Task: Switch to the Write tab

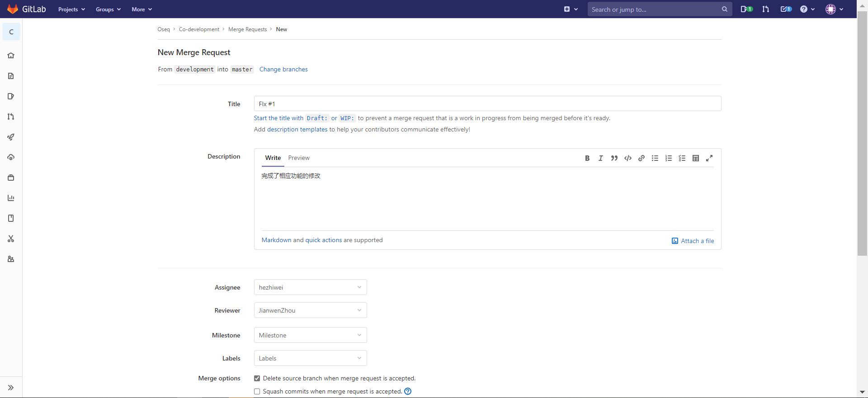Action: click(273, 158)
